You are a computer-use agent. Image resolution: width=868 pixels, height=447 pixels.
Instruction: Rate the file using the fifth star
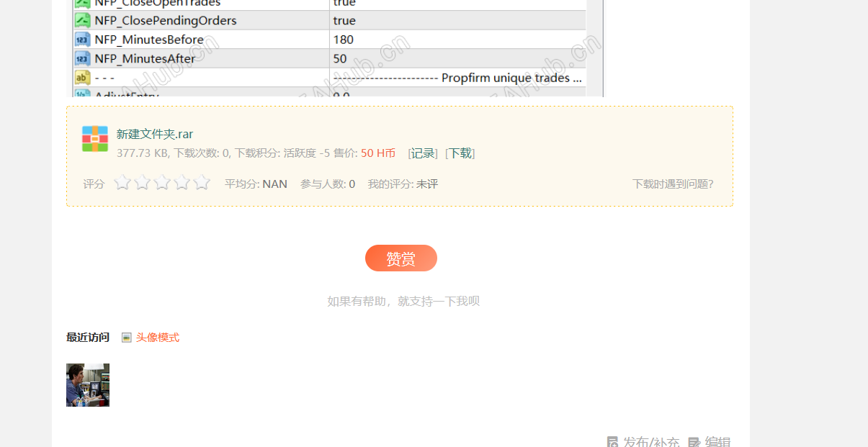point(202,183)
